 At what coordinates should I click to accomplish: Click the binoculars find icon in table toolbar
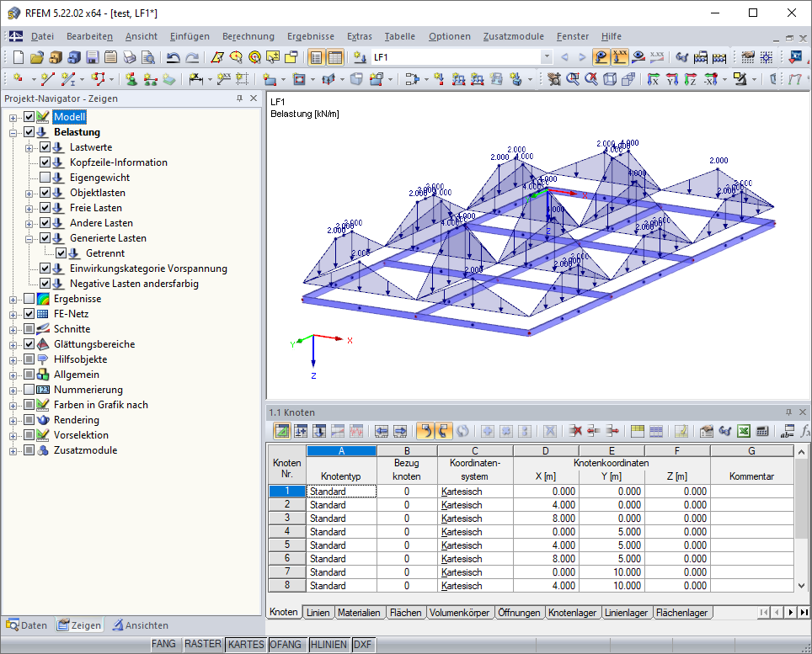(725, 430)
